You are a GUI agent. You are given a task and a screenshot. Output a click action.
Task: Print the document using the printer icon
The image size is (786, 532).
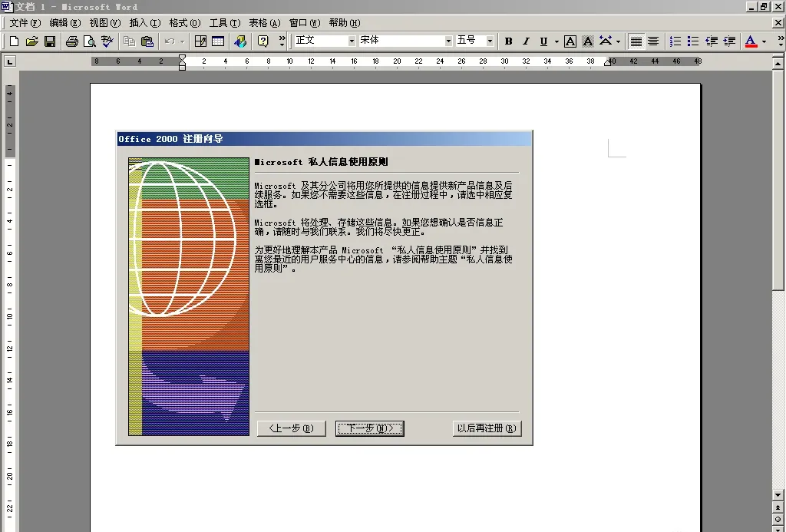[x=71, y=41]
